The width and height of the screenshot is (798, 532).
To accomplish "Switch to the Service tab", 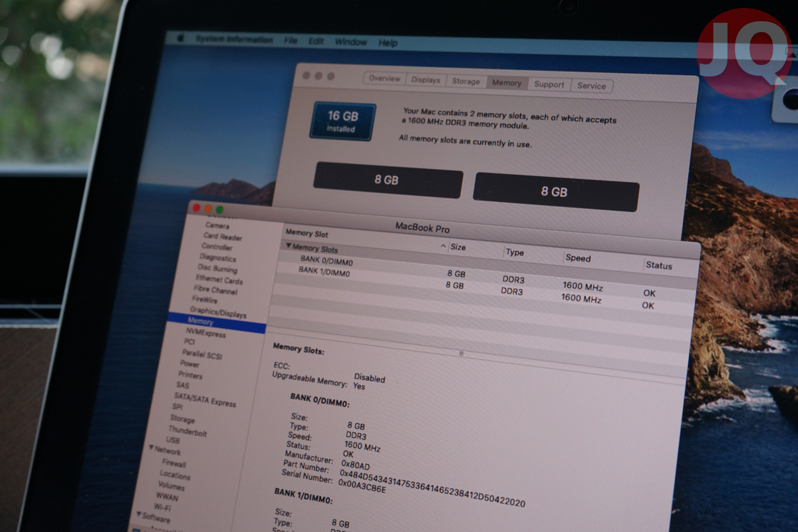I will 591,86.
